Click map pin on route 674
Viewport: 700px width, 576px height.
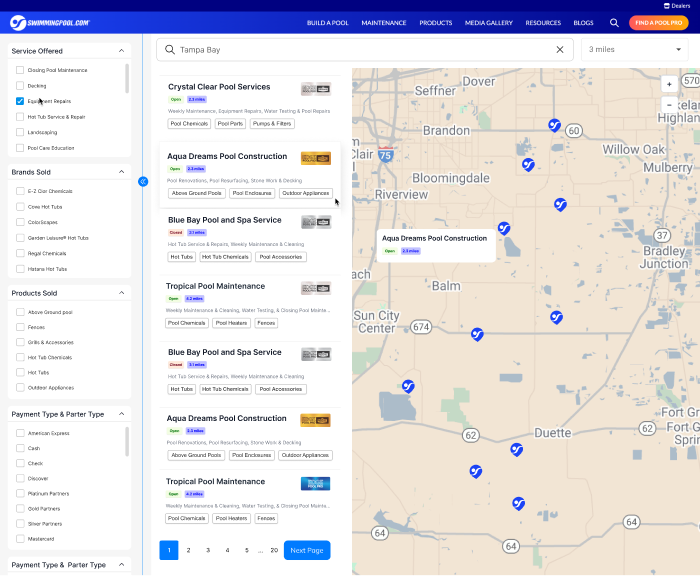pos(477,334)
